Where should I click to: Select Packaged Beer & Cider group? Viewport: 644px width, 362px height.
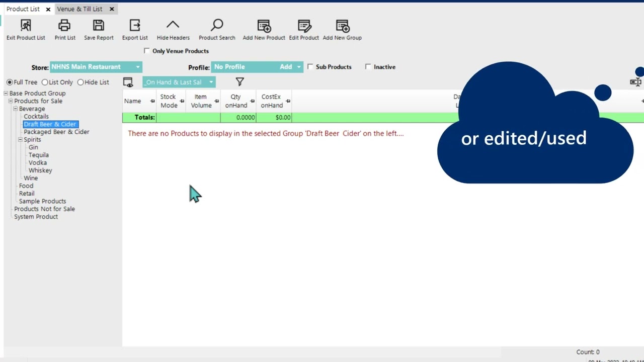[56, 132]
